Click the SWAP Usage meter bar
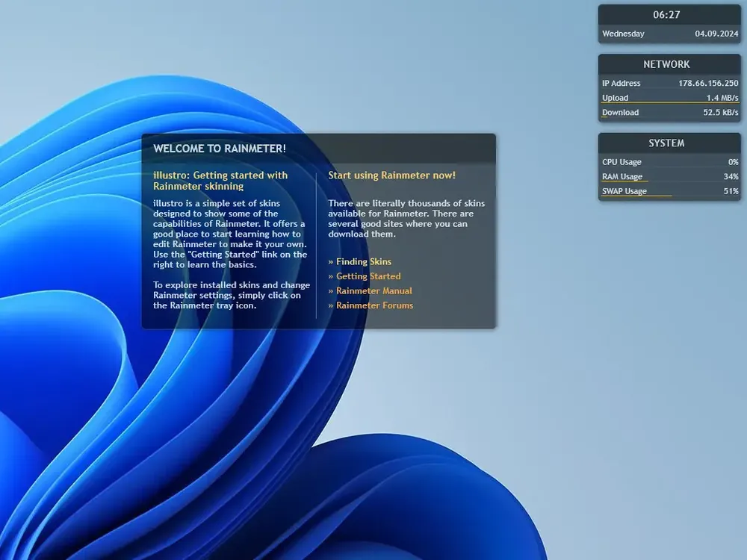Image resolution: width=747 pixels, height=560 pixels. pyautogui.click(x=636, y=196)
